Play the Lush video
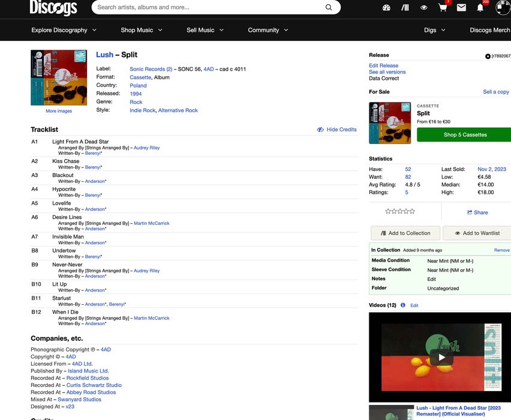This screenshot has width=511, height=420. pyautogui.click(x=441, y=357)
